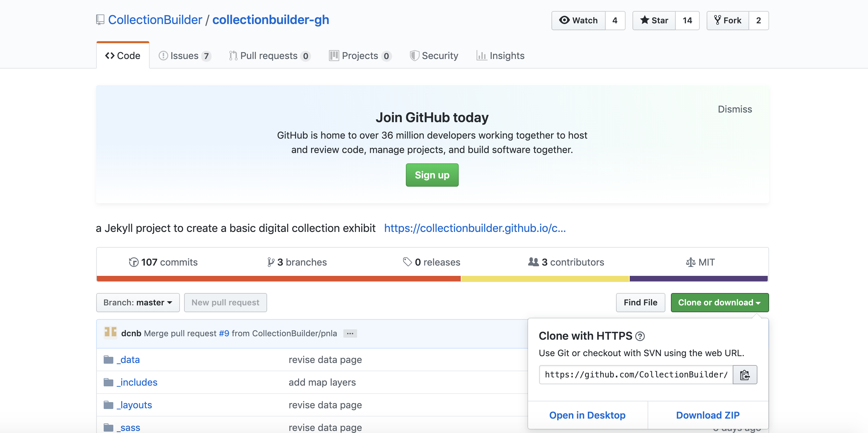868x433 pixels.
Task: Open the Clone or download dropdown
Action: click(x=719, y=302)
